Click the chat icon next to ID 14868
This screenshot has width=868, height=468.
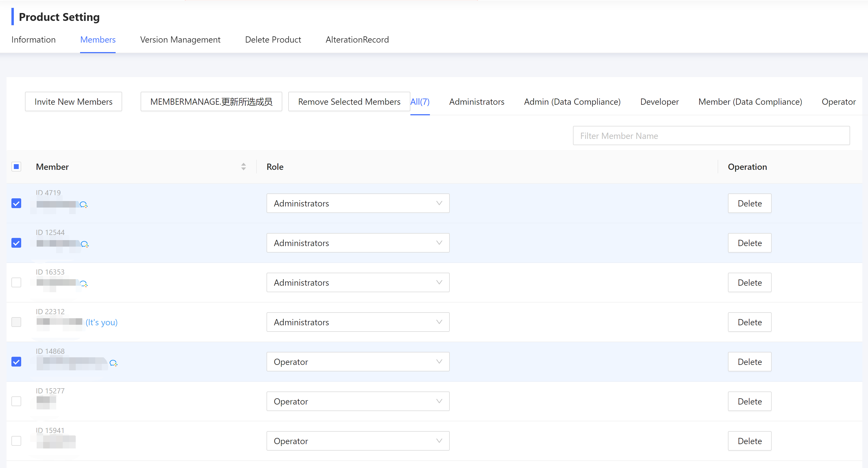pos(113,363)
